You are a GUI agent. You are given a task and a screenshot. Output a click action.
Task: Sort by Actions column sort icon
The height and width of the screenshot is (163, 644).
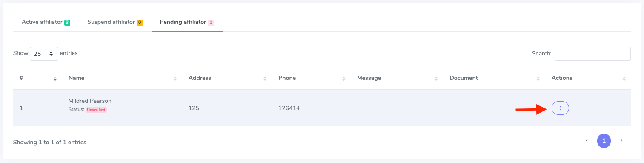pos(624,79)
